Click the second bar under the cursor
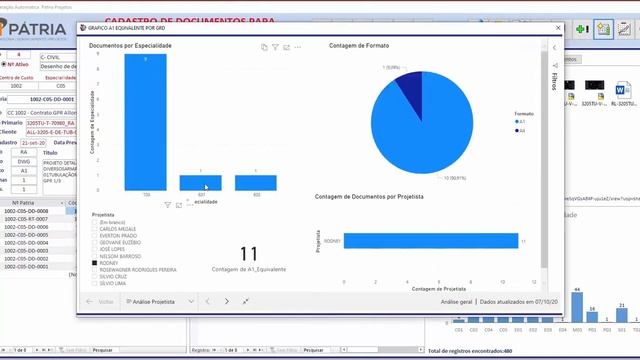Screen dimensions: 640x360 coord(200,183)
